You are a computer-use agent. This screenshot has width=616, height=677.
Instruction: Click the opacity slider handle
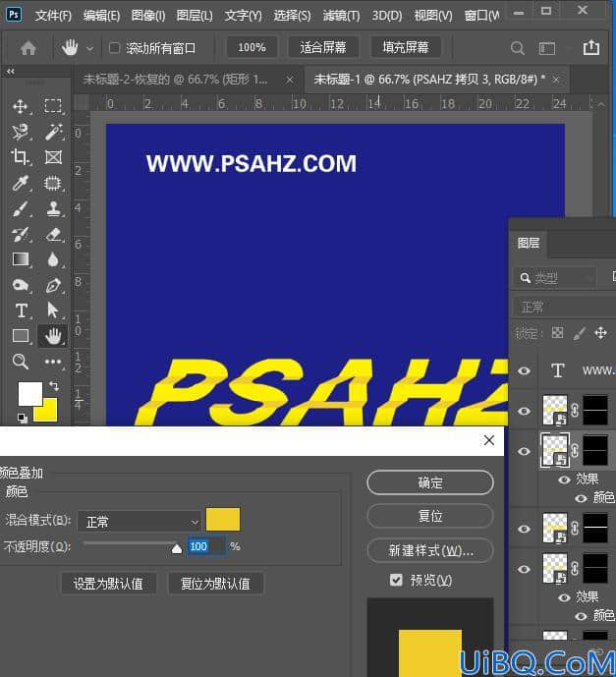click(177, 548)
